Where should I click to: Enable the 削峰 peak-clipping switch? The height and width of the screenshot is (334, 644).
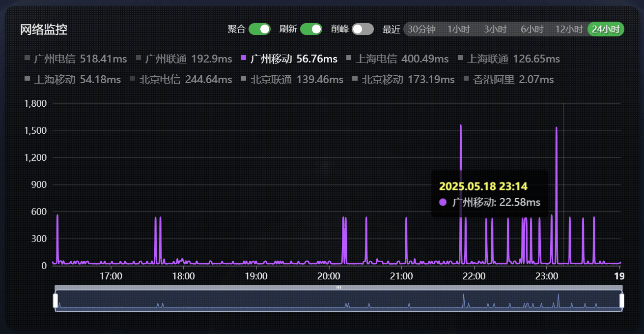[363, 29]
